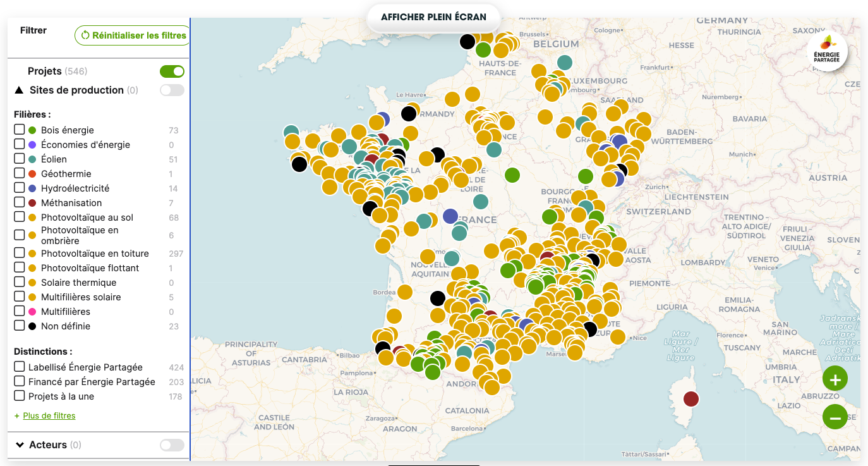The width and height of the screenshot is (868, 466).
Task: Click the green zoom out minus button
Action: point(835,417)
